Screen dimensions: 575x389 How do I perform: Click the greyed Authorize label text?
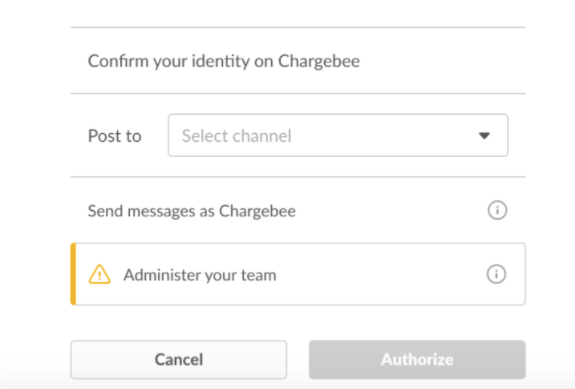tap(417, 360)
